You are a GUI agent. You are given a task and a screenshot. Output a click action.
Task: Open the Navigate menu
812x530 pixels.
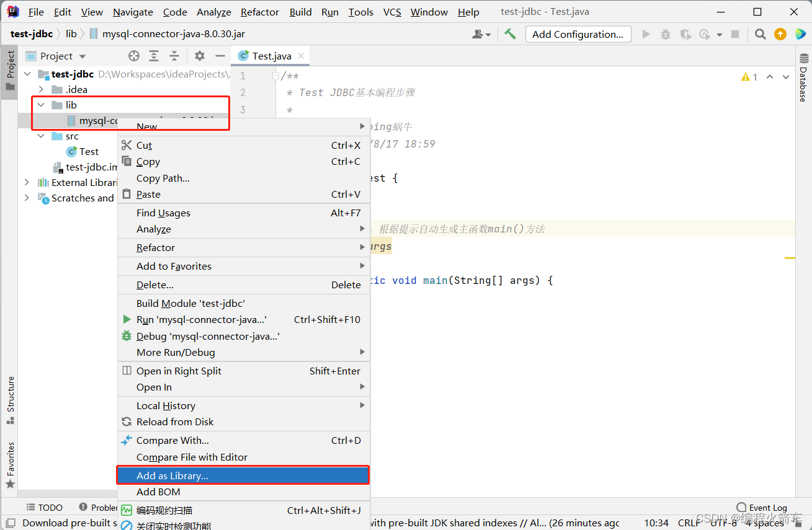click(x=133, y=12)
